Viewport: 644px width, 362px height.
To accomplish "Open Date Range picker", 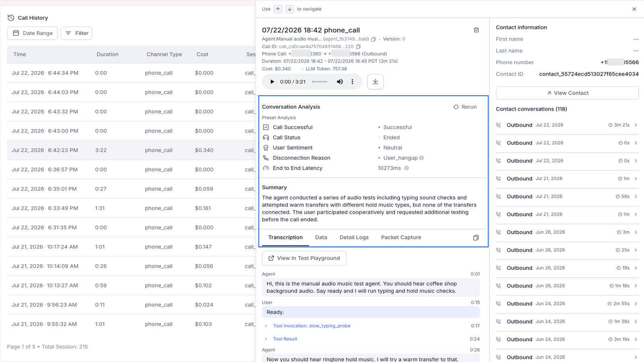I will (x=32, y=33).
